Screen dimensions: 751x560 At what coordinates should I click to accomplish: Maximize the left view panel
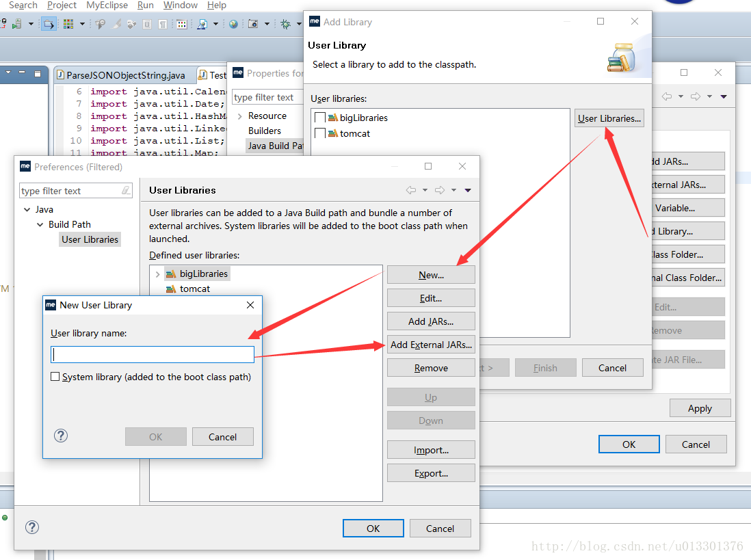[x=38, y=74]
